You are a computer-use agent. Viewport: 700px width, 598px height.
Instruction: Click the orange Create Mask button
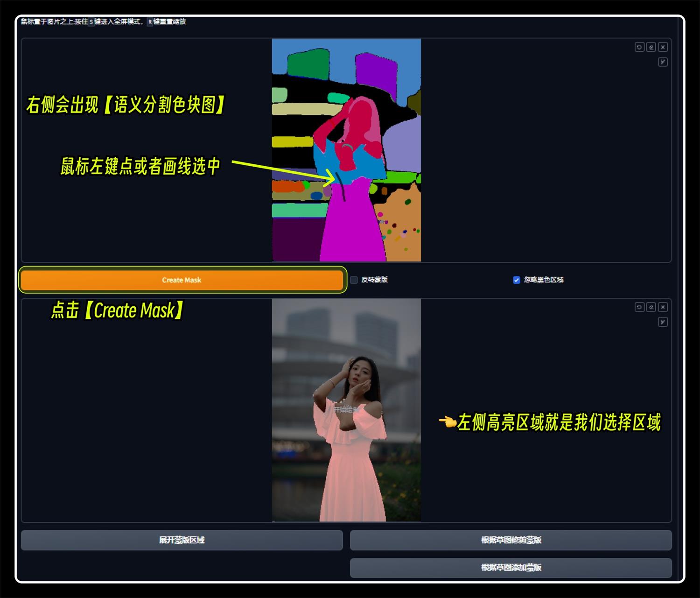[182, 280]
